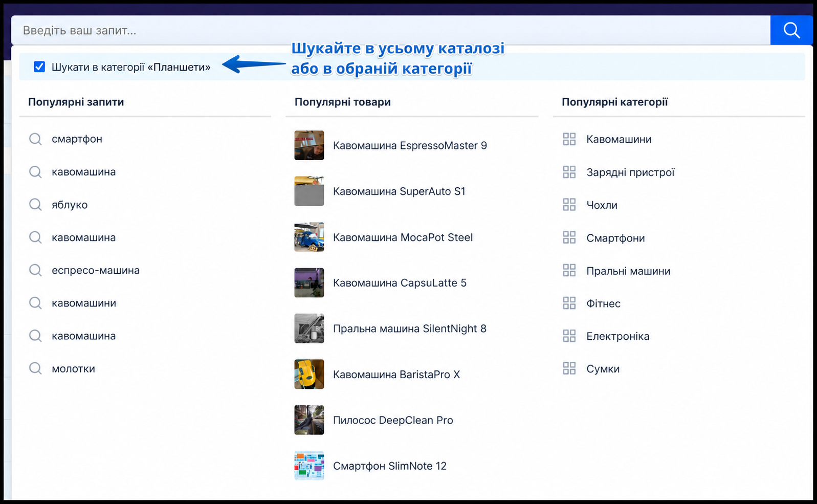This screenshot has height=504, width=817.
Task: Open the CapsuLatte 5 product thumbnail
Action: [309, 282]
